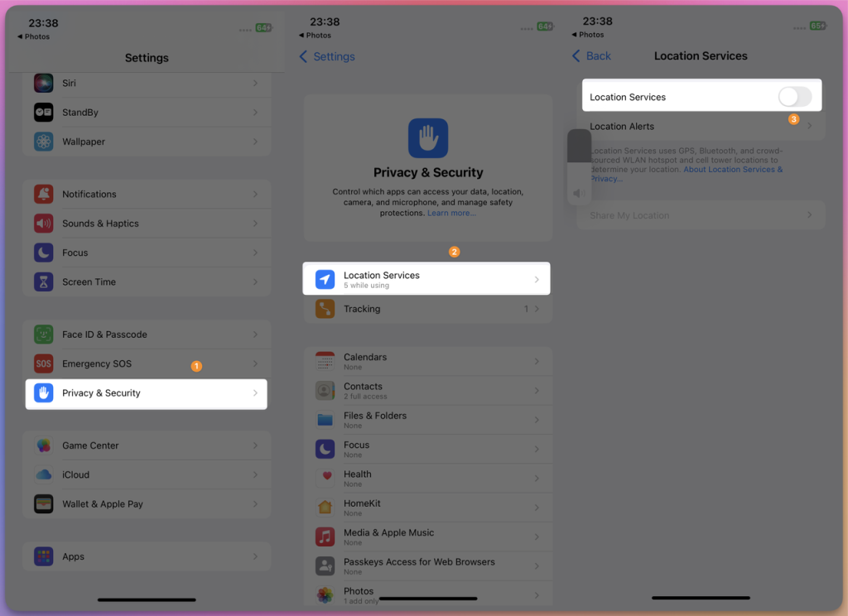The height and width of the screenshot is (616, 848).
Task: Tap the Screen Time hourglass icon
Action: (44, 282)
